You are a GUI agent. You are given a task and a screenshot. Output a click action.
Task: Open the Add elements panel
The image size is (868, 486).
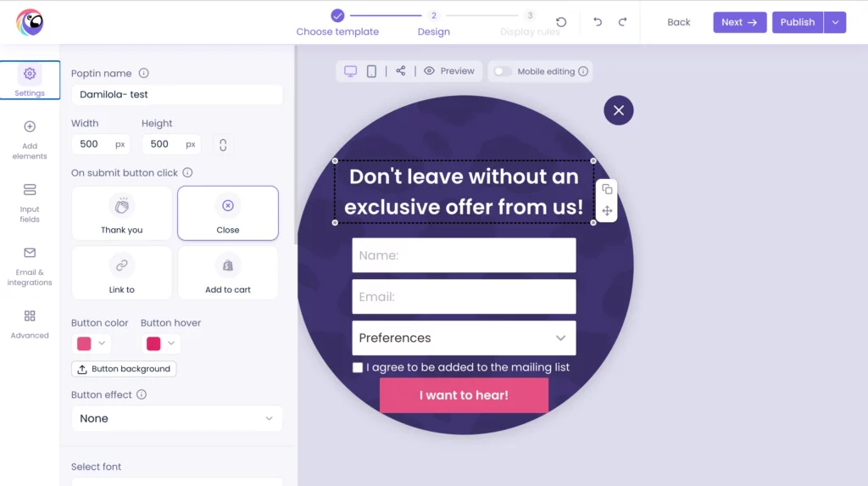30,140
